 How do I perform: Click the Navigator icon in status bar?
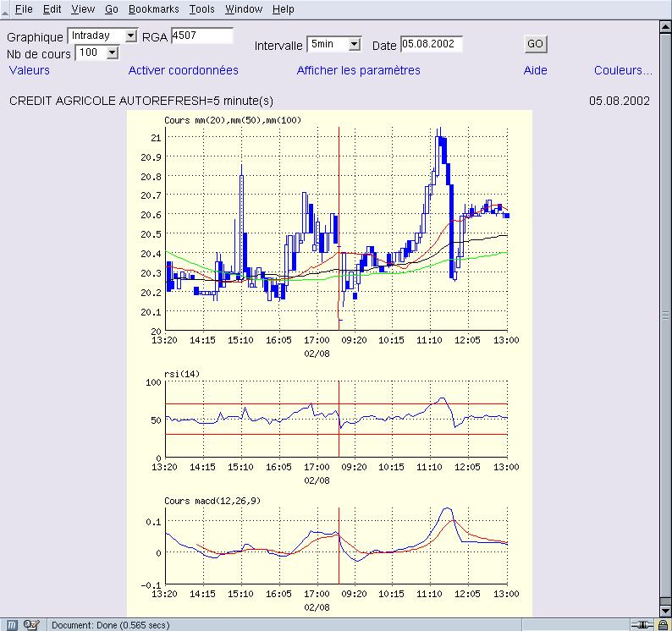pyautogui.click(x=12, y=625)
